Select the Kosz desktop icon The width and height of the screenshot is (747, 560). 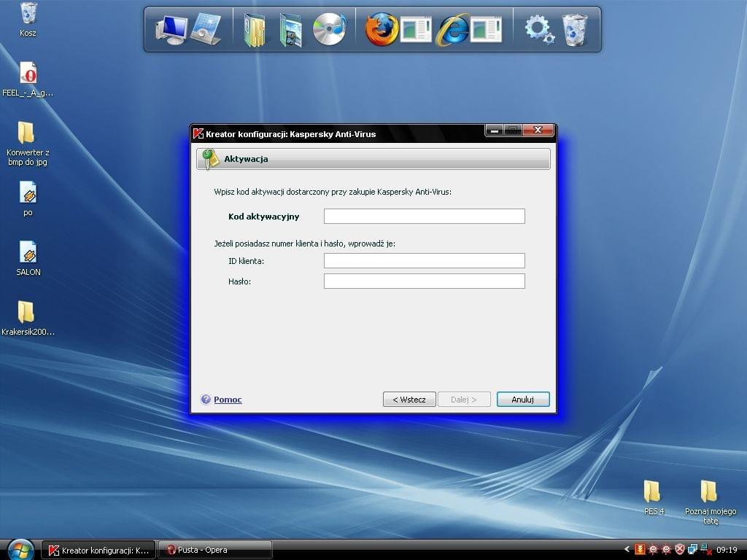[28, 20]
